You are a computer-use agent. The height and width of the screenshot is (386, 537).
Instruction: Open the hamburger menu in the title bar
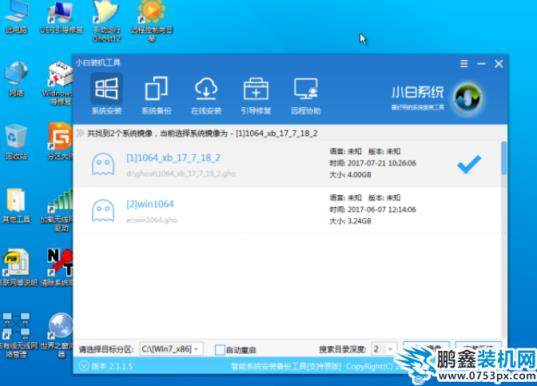click(464, 64)
